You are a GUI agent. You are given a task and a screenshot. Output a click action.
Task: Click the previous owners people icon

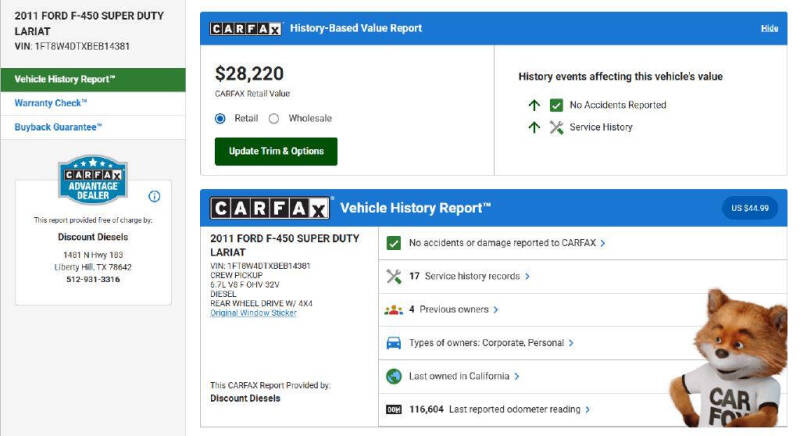(x=393, y=310)
